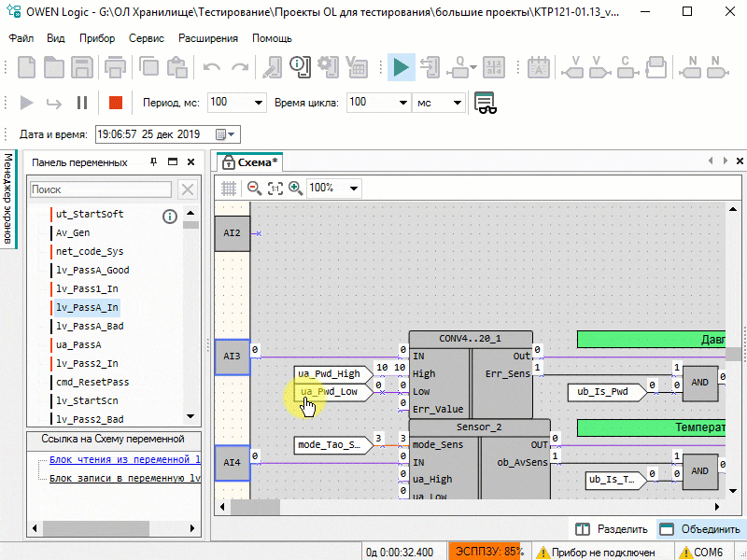The image size is (747, 560).
Task: Open the Прибор menu
Action: tap(97, 38)
